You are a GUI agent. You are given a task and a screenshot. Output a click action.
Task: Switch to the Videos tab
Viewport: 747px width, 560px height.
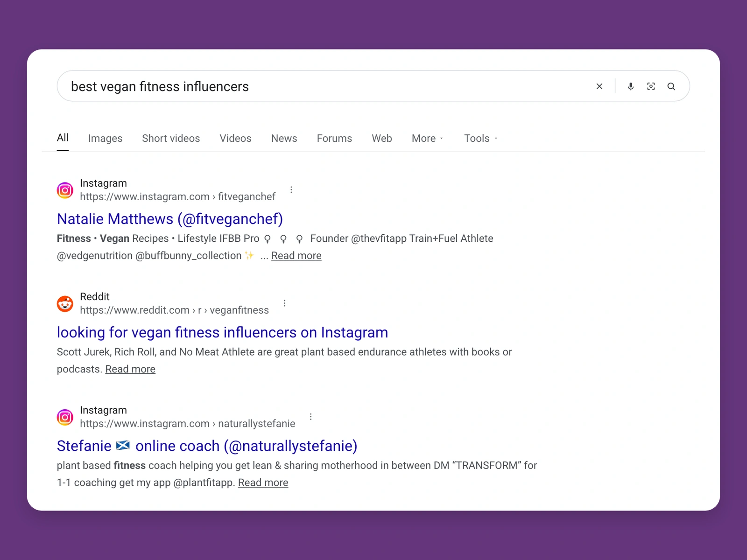[x=235, y=138]
